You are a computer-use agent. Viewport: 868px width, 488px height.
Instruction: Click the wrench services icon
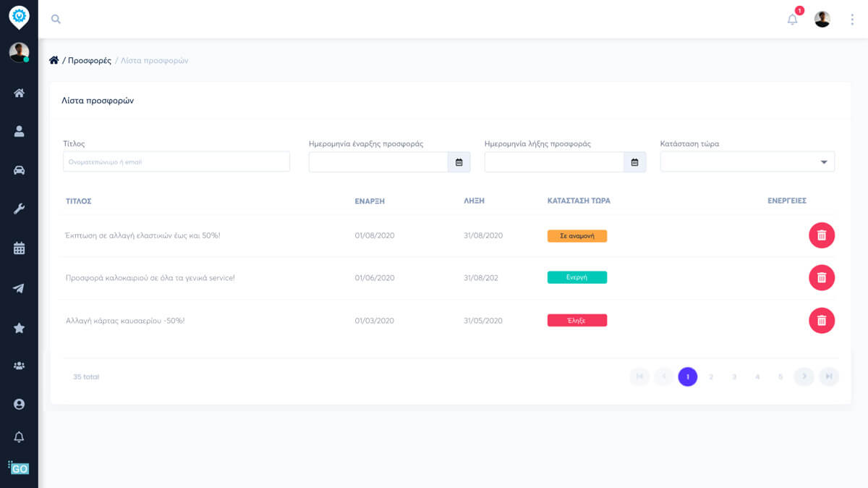coord(20,209)
